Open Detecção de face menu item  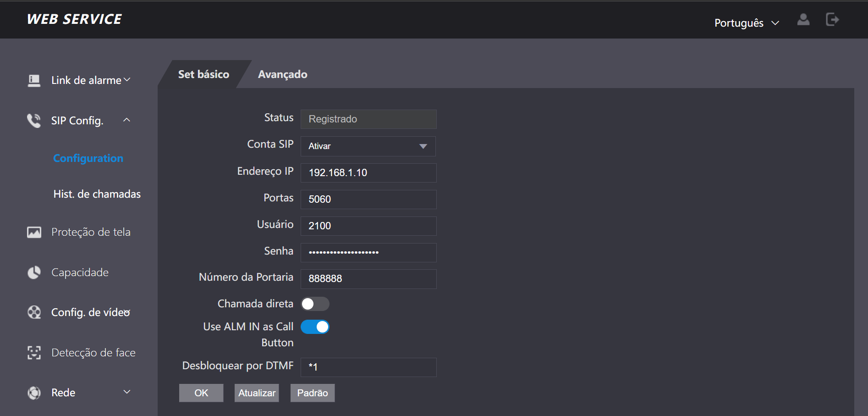click(93, 353)
